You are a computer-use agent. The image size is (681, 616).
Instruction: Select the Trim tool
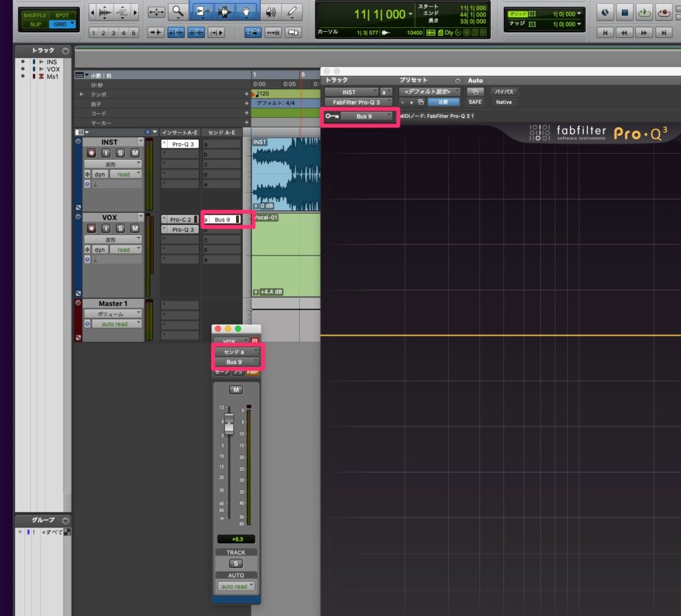203,12
